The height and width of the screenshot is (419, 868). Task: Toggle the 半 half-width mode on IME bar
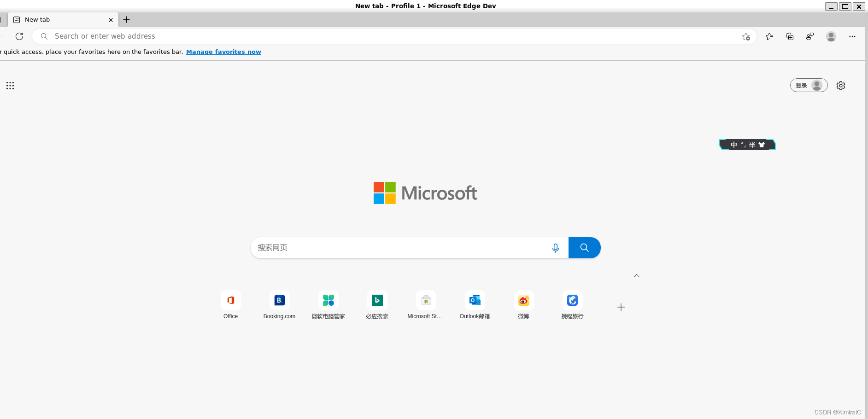pos(752,145)
